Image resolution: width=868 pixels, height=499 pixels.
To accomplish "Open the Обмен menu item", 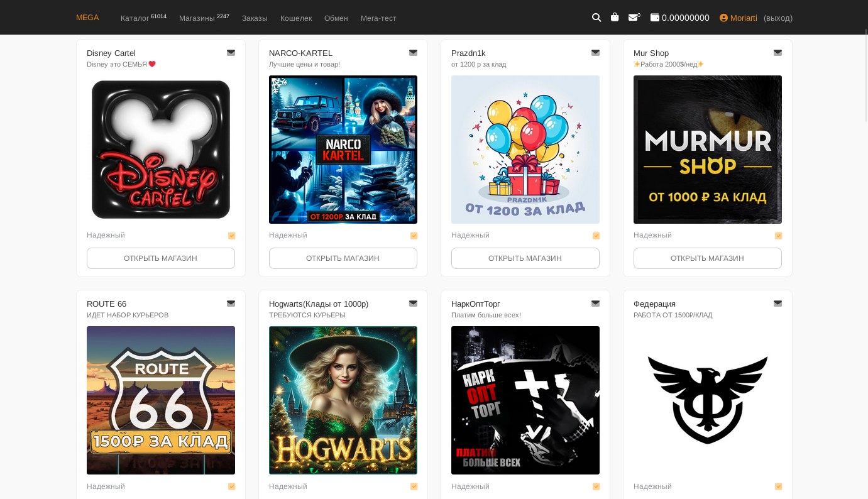I will click(x=336, y=18).
